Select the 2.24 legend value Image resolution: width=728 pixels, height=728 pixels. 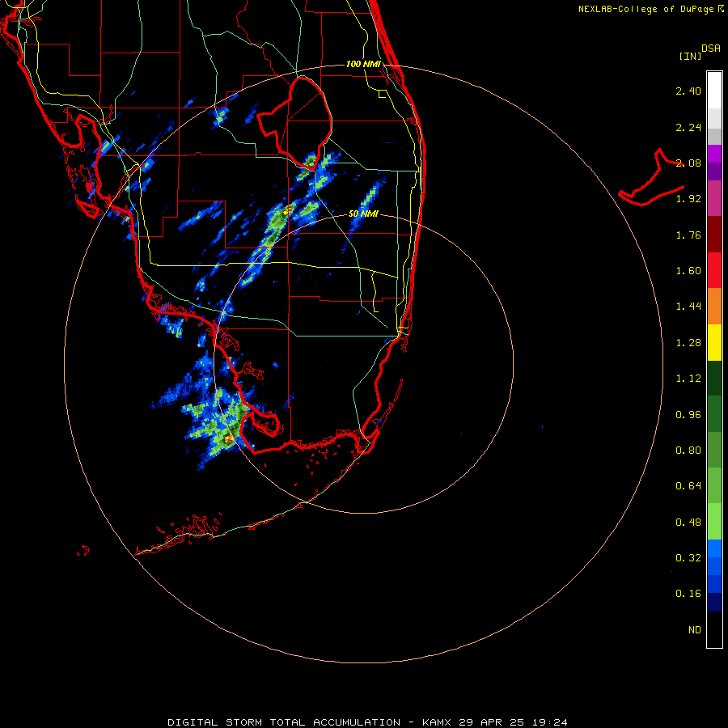[688, 127]
